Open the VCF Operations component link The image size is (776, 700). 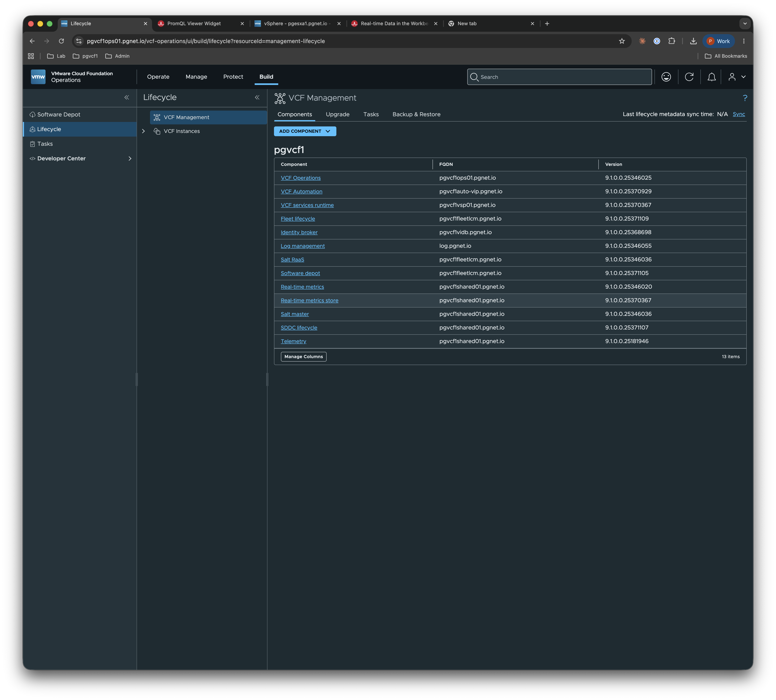click(x=301, y=178)
